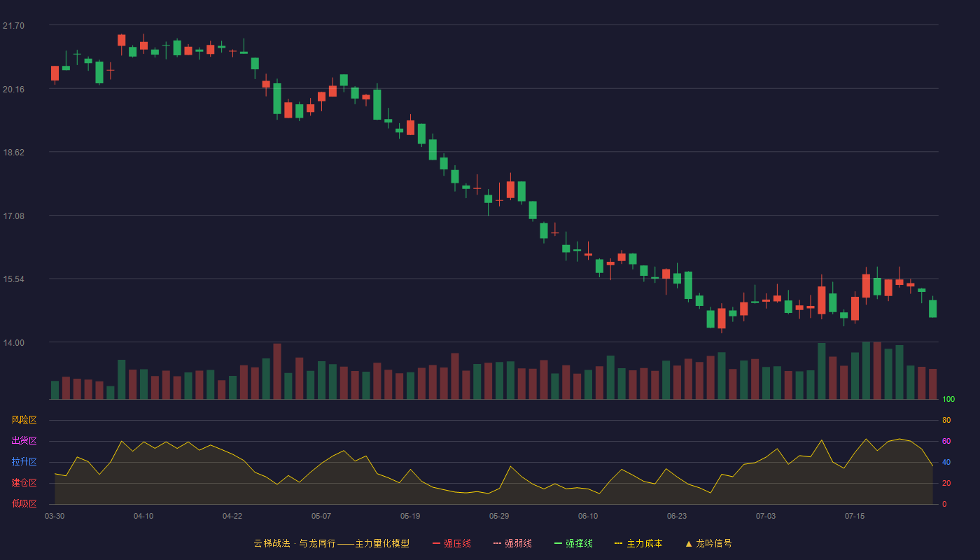Toggle the 强撑线 legend series
This screenshot has width=980, height=560.
click(x=573, y=543)
